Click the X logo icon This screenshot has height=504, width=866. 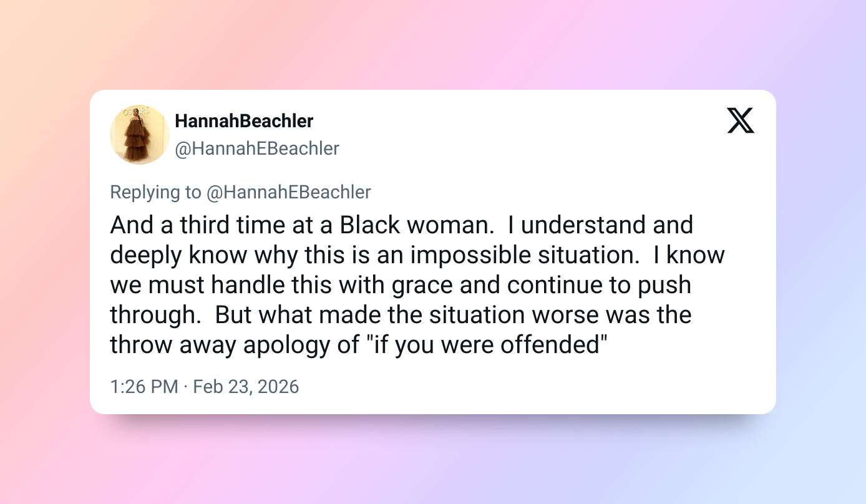741,120
